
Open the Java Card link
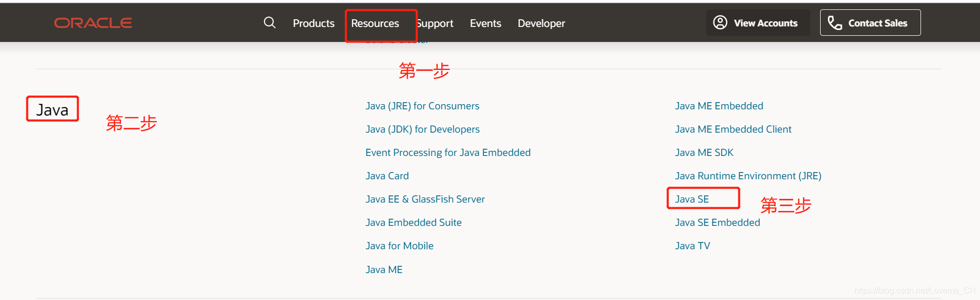387,176
